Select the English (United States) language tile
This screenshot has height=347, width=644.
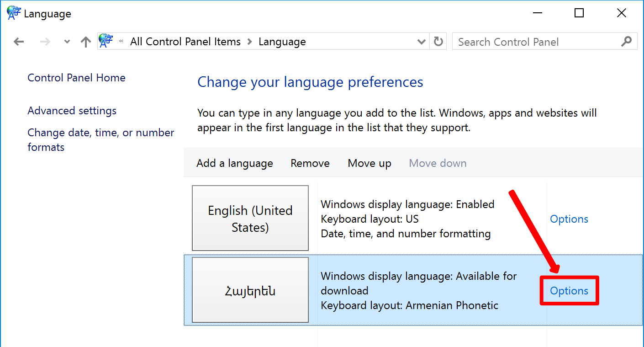[x=250, y=218]
